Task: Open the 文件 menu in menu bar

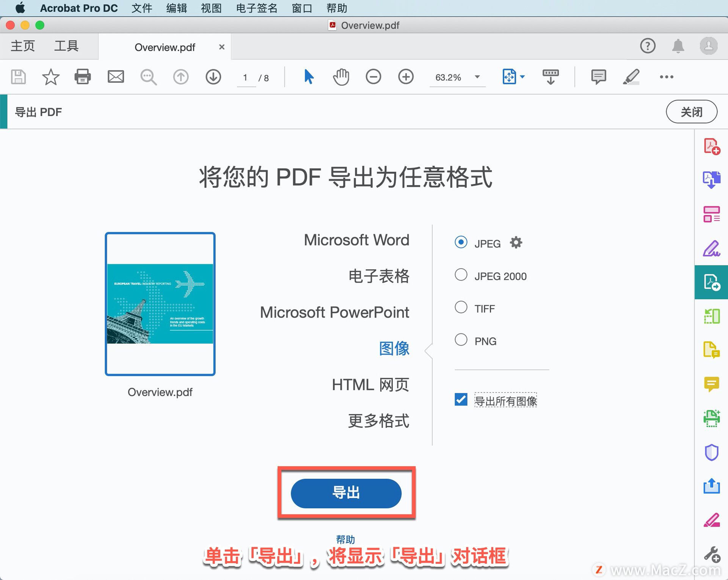Action: (142, 8)
